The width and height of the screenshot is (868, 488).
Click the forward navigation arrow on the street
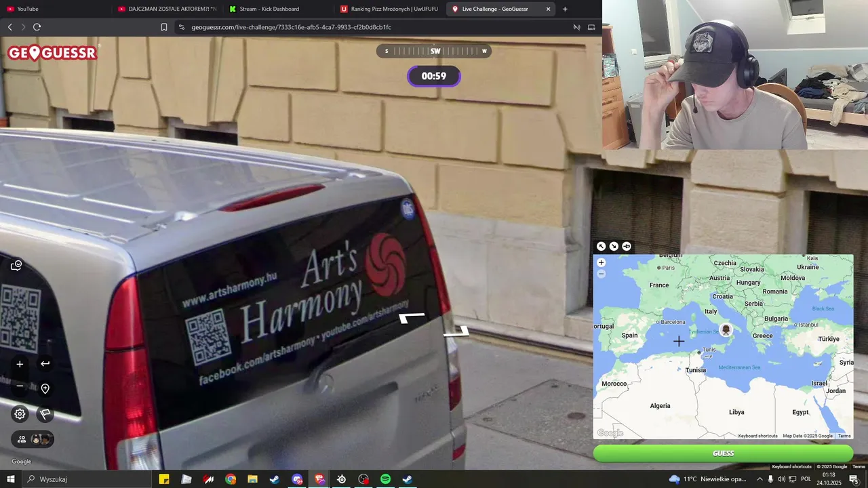coord(412,317)
